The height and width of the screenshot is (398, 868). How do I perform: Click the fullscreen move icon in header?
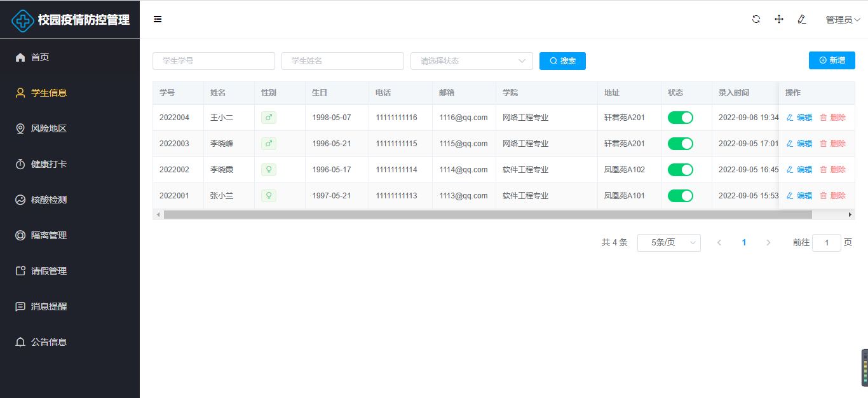coord(779,19)
